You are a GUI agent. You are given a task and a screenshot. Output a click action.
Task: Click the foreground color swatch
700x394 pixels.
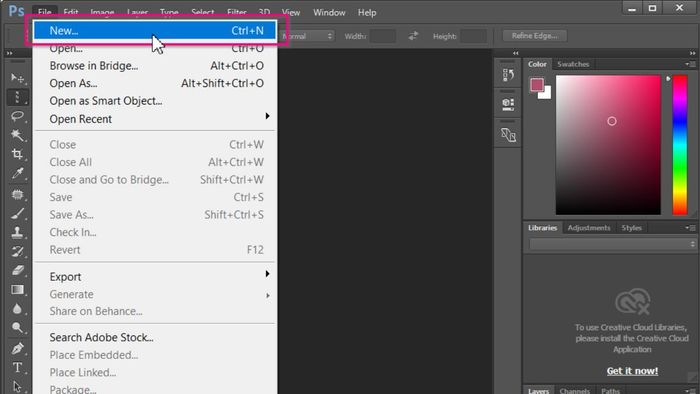[537, 85]
